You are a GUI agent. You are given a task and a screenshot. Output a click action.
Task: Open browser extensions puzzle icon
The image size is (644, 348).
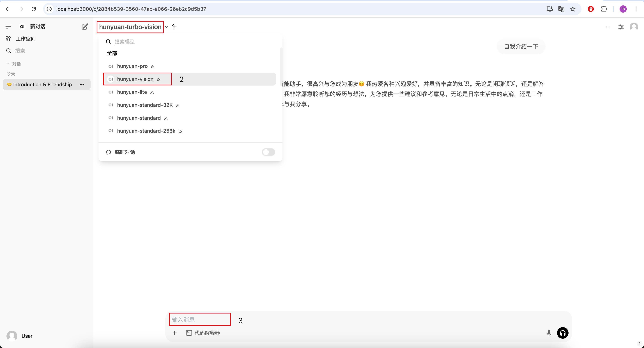(x=604, y=9)
